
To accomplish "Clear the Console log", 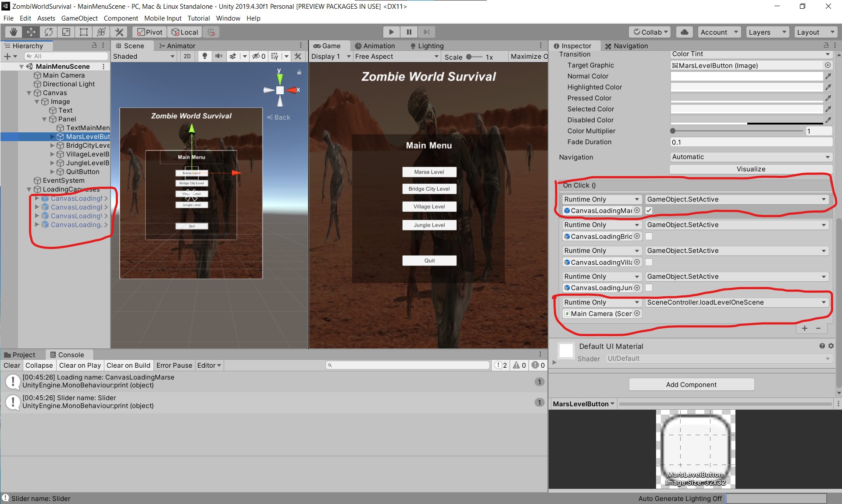I will (12, 366).
